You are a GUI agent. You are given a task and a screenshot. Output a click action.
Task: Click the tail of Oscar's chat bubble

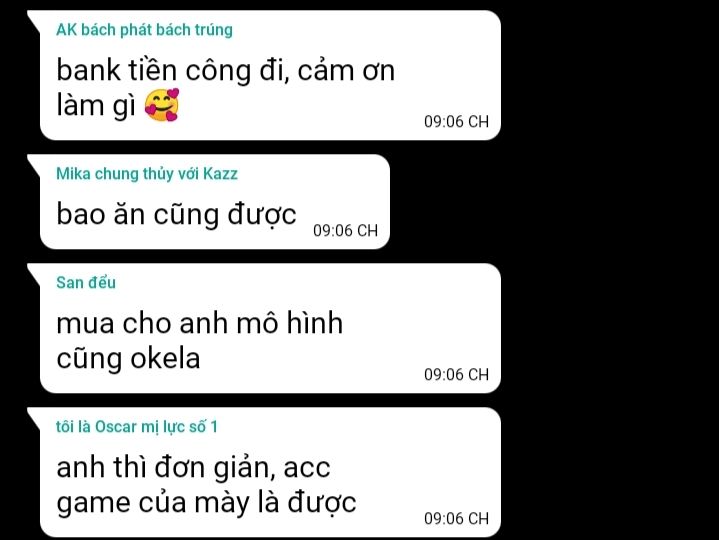click(x=34, y=415)
